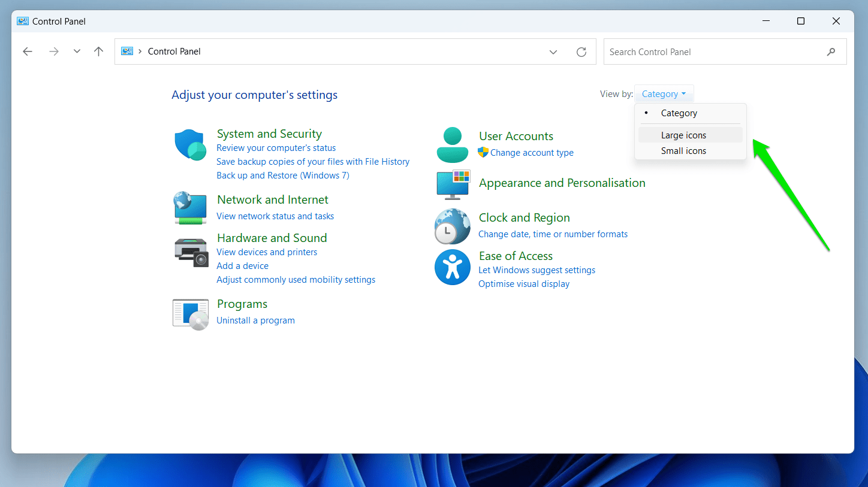
Task: Open the recent locations chevron
Action: coord(77,52)
